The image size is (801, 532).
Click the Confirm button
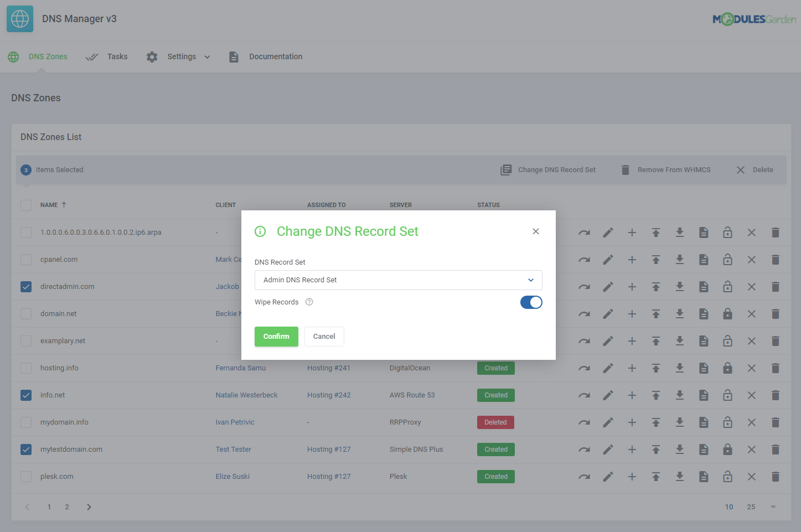click(x=276, y=337)
